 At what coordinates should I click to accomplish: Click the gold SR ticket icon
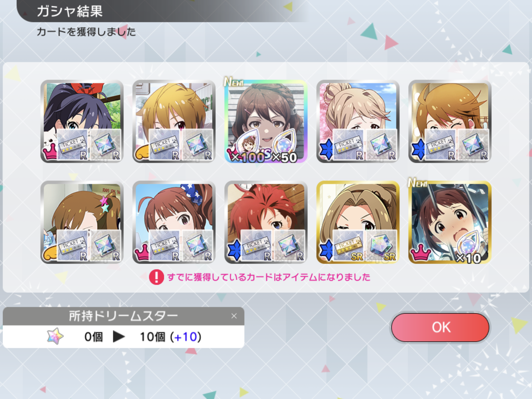click(x=348, y=245)
